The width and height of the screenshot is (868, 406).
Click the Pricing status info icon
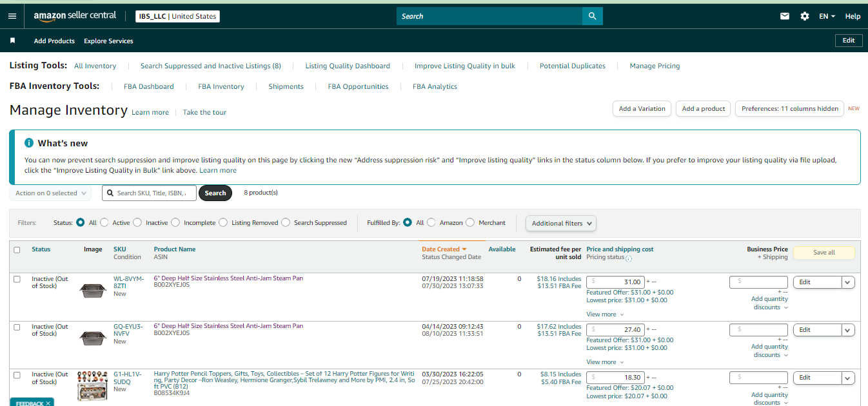click(629, 258)
